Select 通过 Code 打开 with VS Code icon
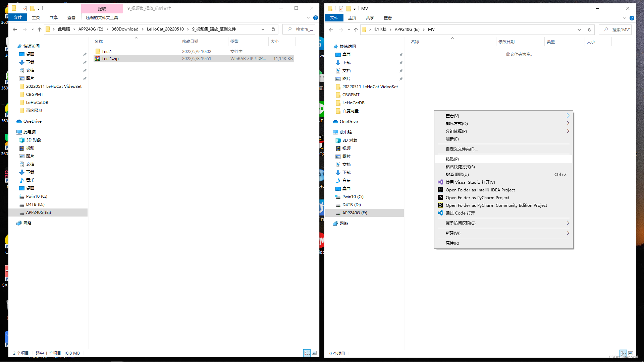This screenshot has height=362, width=644. 460,213
